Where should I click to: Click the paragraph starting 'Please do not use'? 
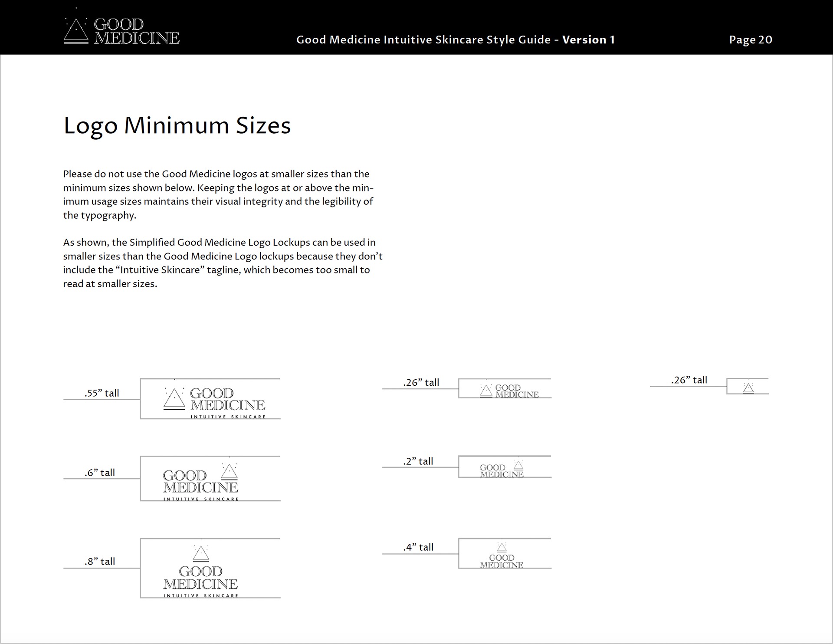click(x=218, y=194)
